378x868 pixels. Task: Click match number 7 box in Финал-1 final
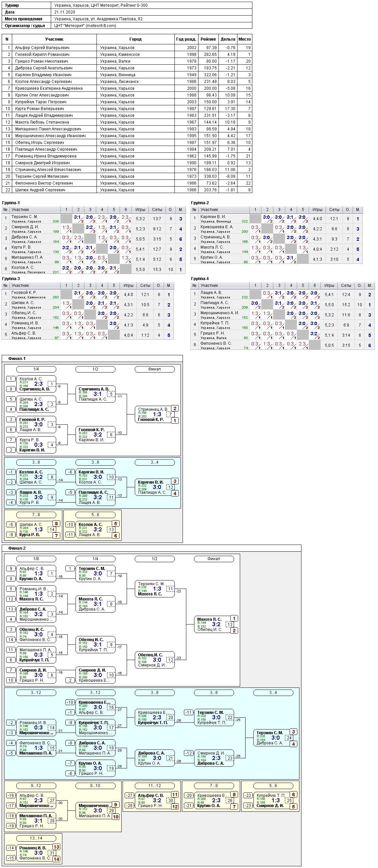170,414
